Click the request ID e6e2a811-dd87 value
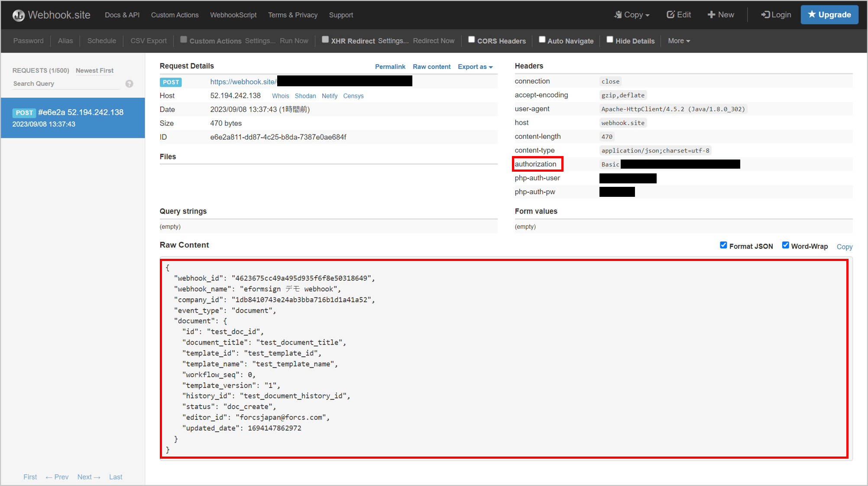The width and height of the screenshot is (868, 486). coord(278,137)
